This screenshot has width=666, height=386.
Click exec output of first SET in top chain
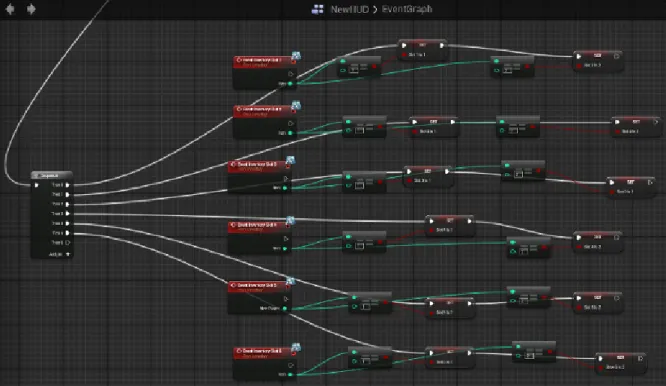coord(442,45)
